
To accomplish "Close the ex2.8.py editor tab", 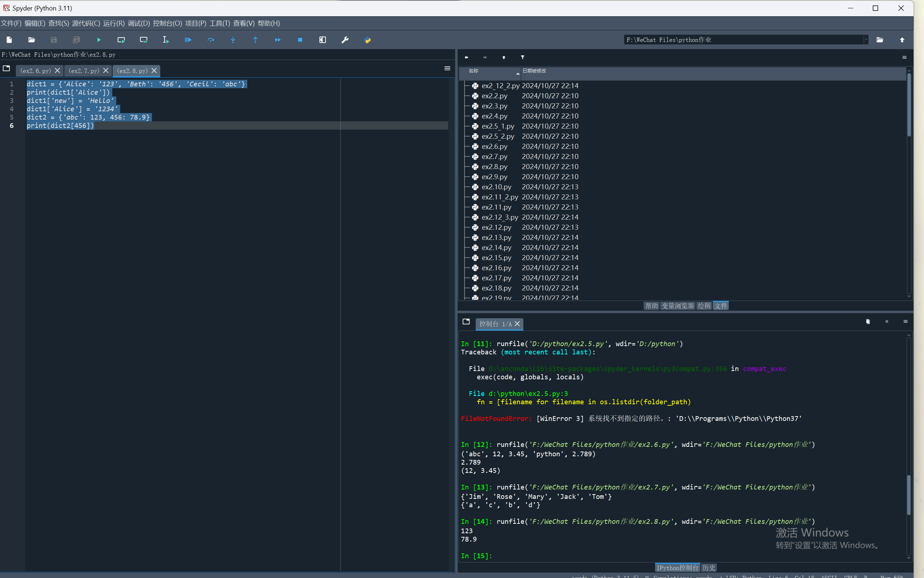I will click(154, 71).
